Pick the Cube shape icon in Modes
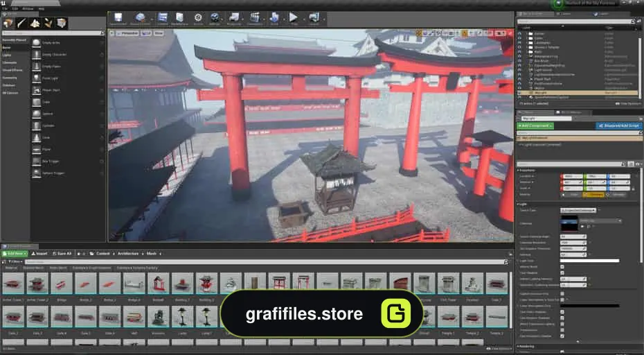Image resolution: width=644 pixels, height=355 pixels. pyautogui.click(x=37, y=102)
